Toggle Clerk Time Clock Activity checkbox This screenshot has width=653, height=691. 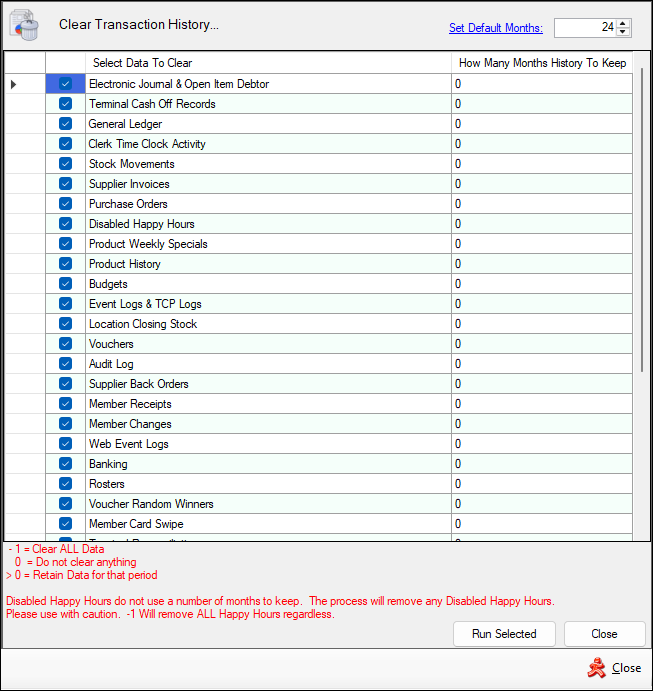point(65,144)
